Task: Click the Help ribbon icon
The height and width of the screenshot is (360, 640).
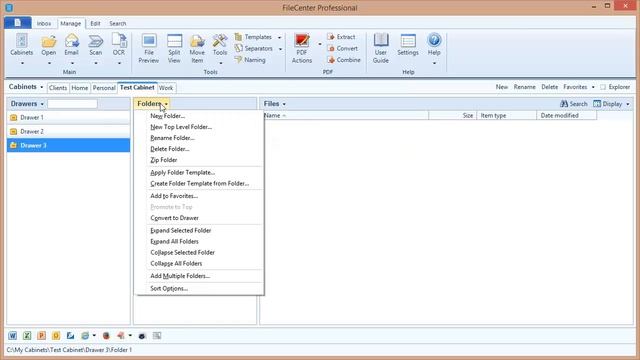Action: (x=434, y=44)
